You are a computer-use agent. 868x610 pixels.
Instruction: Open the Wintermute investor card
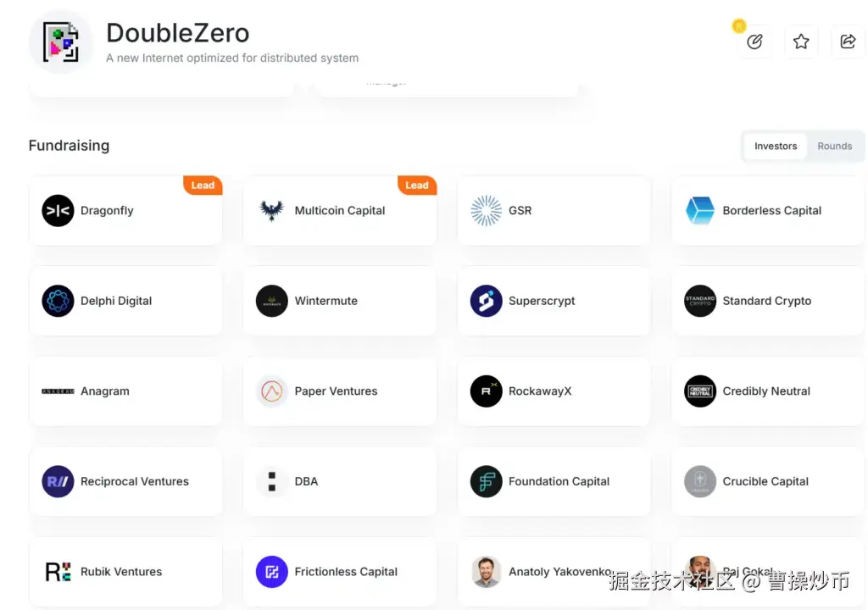point(340,301)
